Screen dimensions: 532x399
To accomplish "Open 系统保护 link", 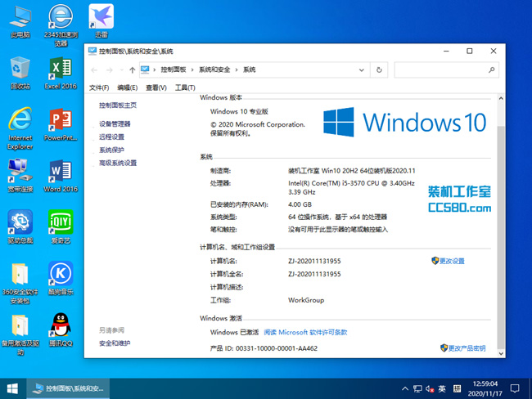I will [111, 150].
